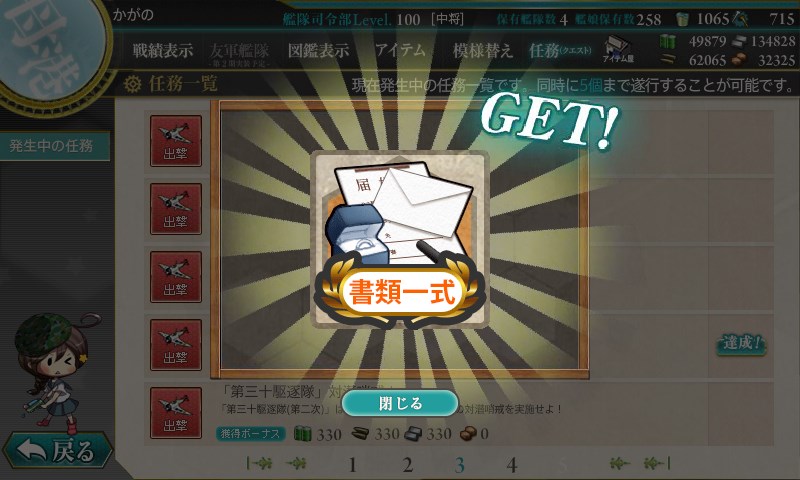Open the 任務 (クエスト) menu
Viewport: 800px width, 480px height.
click(x=560, y=50)
